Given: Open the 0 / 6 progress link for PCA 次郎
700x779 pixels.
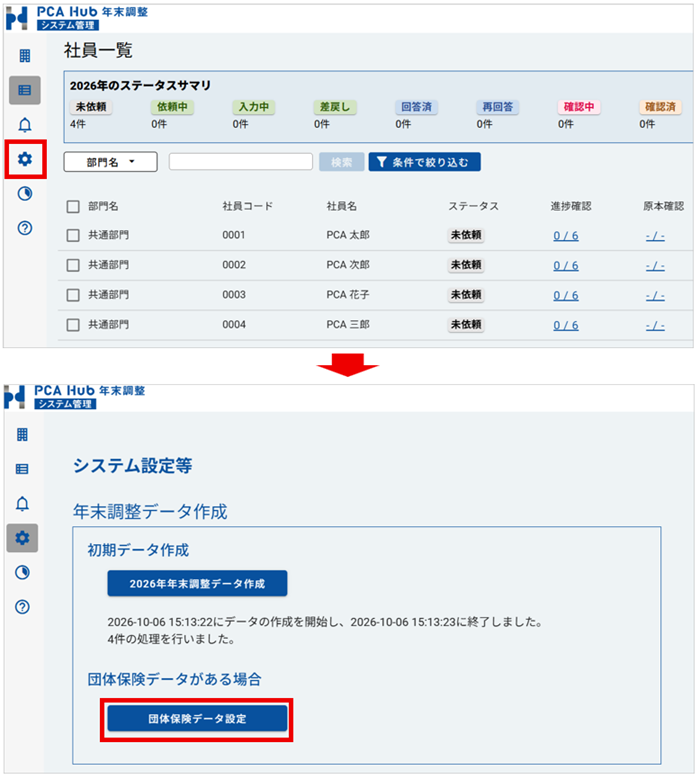Looking at the screenshot, I should [566, 266].
